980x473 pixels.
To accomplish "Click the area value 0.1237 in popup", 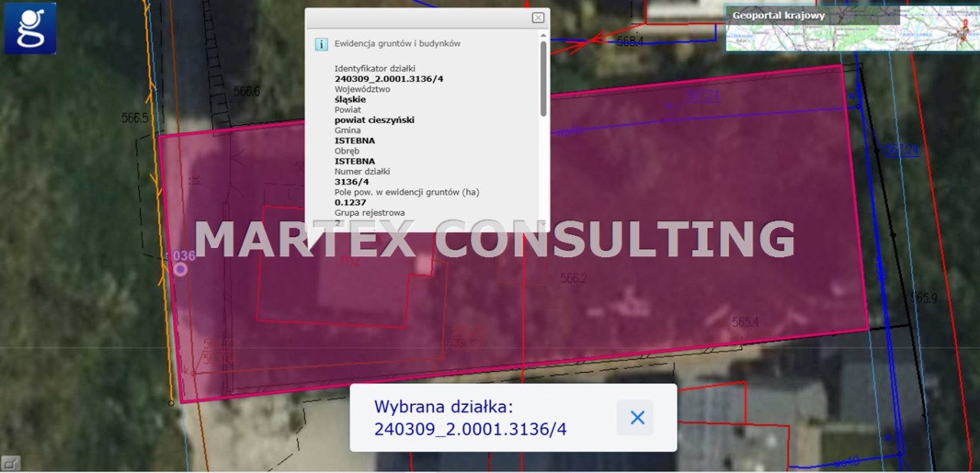I will [x=350, y=203].
